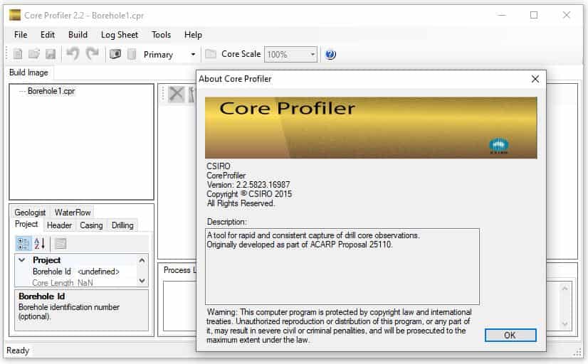This screenshot has height=364, width=588.
Task: Click the Undo arrow icon
Action: (x=73, y=54)
